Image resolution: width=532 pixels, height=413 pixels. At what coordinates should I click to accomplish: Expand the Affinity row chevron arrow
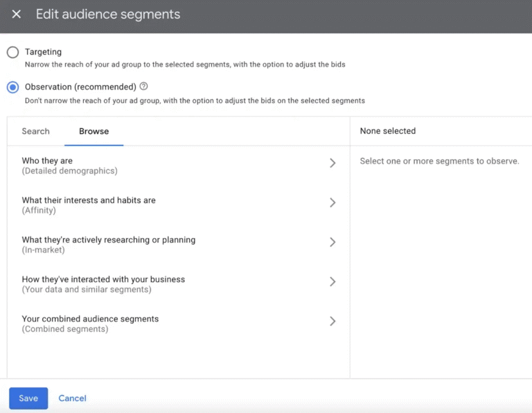[x=332, y=203]
